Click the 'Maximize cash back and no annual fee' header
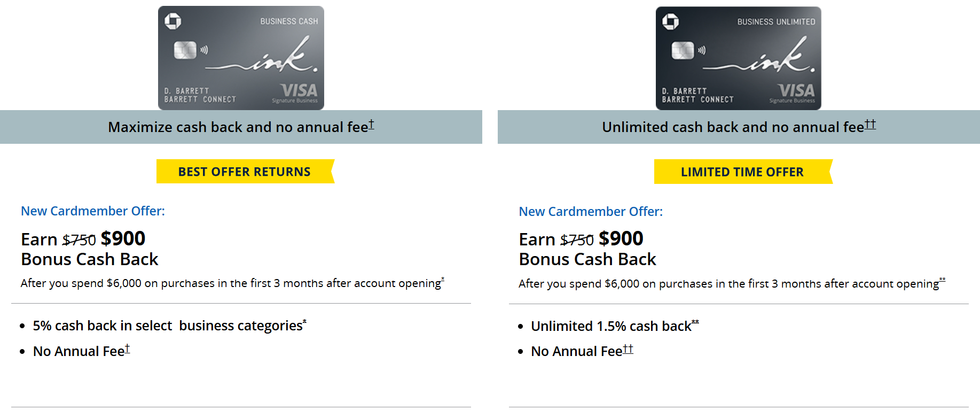The width and height of the screenshot is (980, 410). coord(238,127)
